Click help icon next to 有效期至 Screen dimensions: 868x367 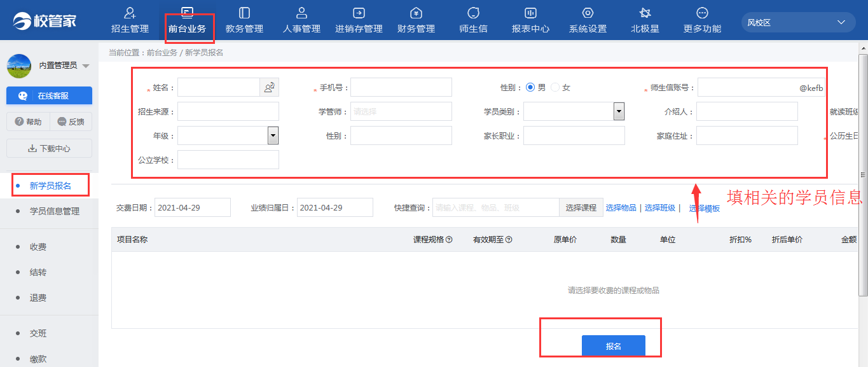tap(509, 240)
